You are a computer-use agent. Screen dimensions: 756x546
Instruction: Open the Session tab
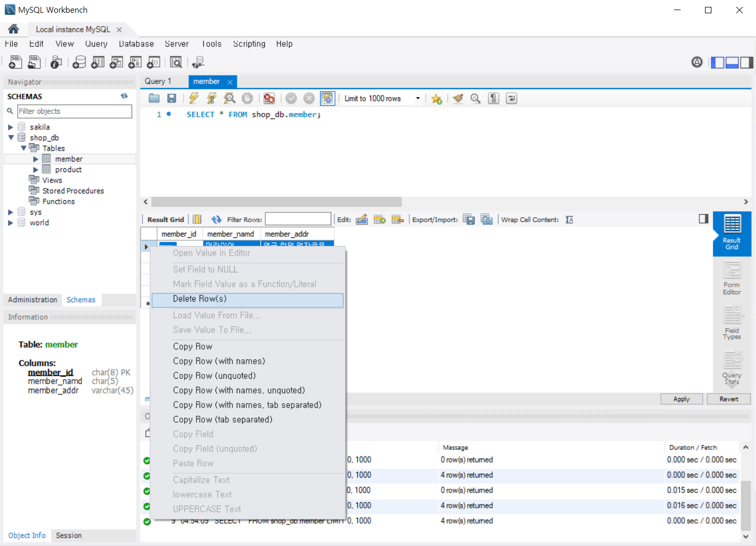(69, 535)
